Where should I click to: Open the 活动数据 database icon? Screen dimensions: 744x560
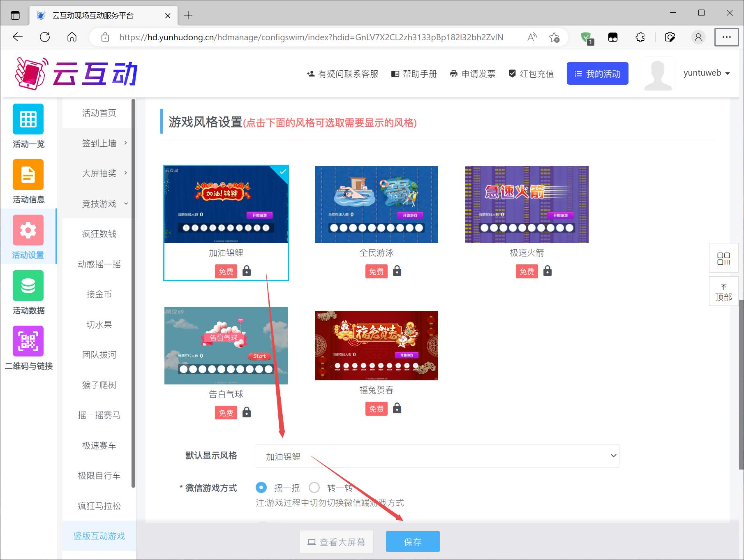[x=28, y=285]
